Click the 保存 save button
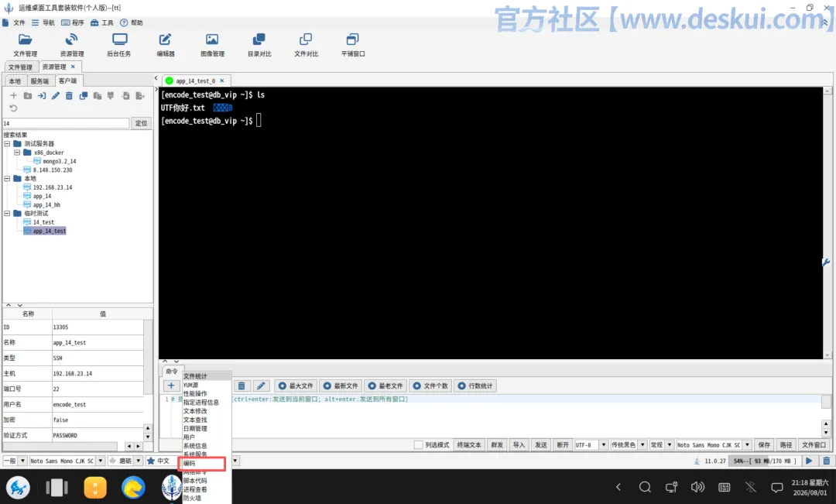The image size is (836, 504). [764, 445]
